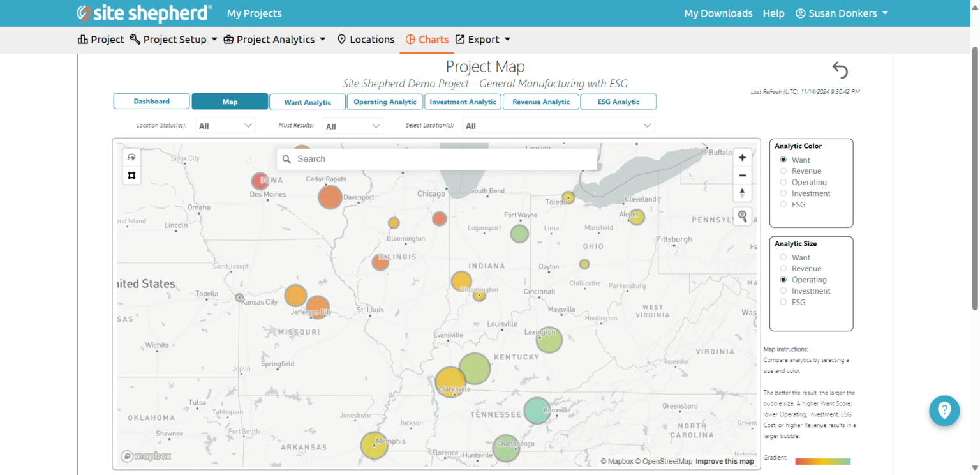
Task: Open My Downloads
Action: tap(718, 13)
